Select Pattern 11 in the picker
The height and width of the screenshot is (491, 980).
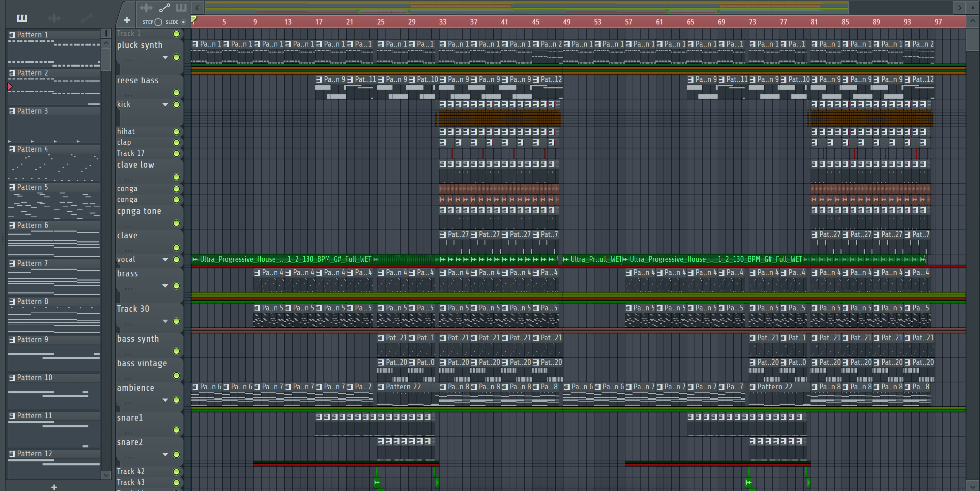[x=54, y=416]
